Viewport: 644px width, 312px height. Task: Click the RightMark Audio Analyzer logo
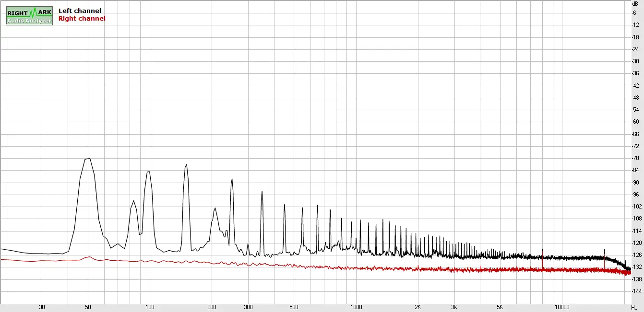coord(29,15)
